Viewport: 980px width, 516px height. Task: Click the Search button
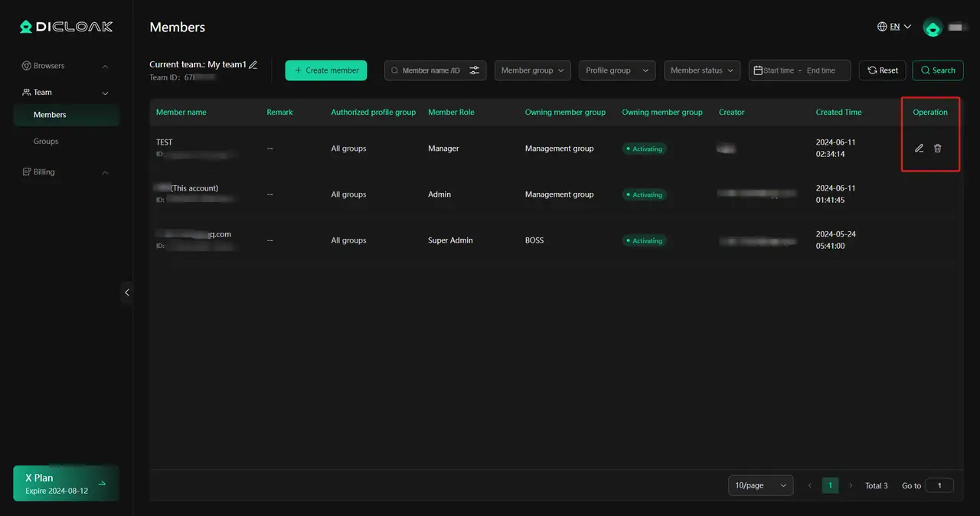937,70
